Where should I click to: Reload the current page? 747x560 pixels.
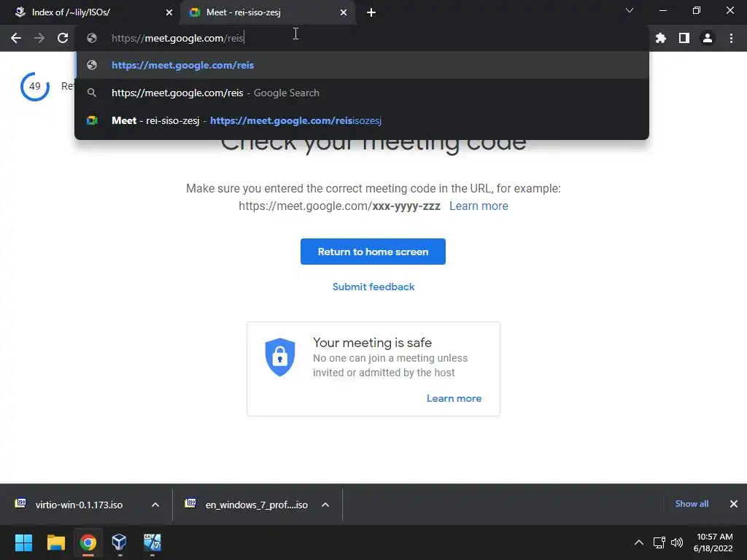[63, 38]
